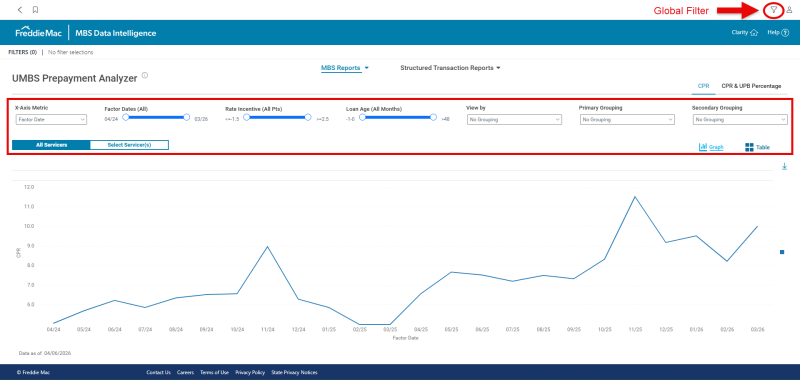The height and width of the screenshot is (380, 800).
Task: Click the Rate Incentive slider right handle
Action: [x=308, y=117]
